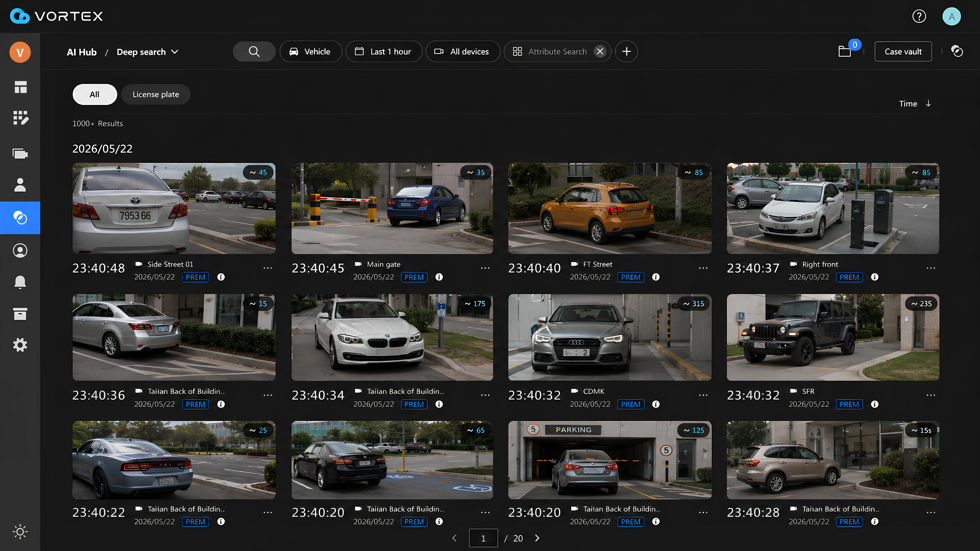Viewport: 980px width, 551px height.
Task: Open the user avatar A menu
Action: click(951, 16)
